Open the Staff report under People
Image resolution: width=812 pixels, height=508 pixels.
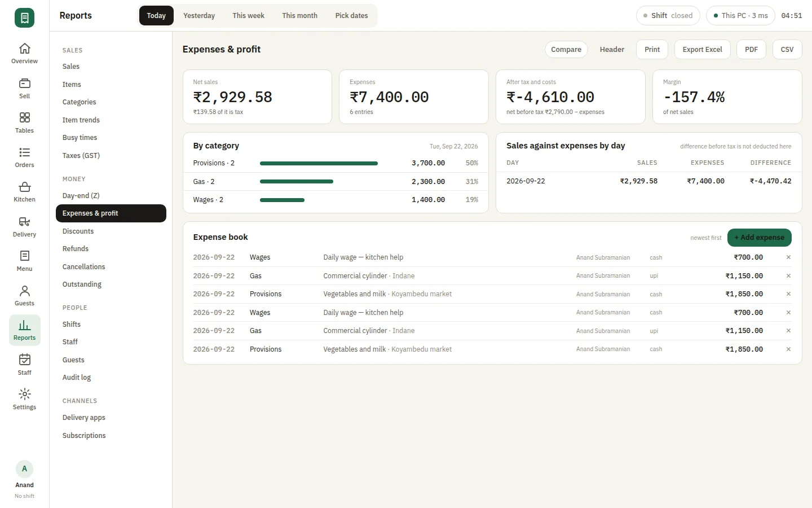[x=111, y=342]
